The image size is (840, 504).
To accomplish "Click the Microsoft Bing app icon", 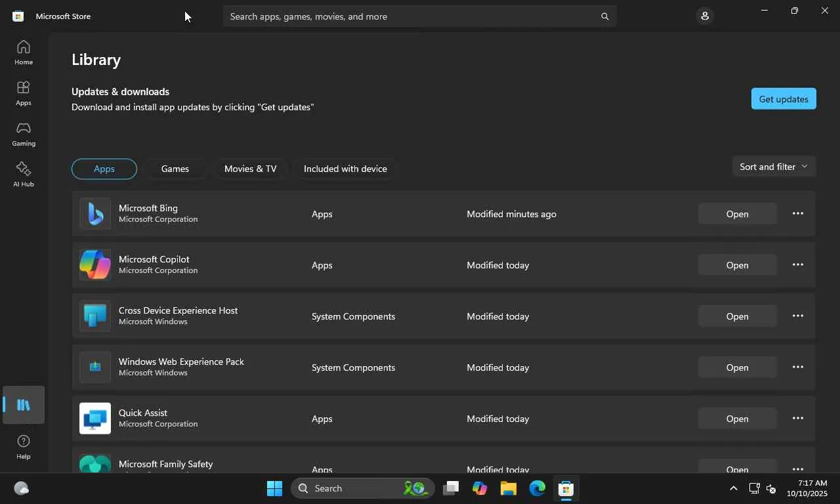I will [95, 214].
